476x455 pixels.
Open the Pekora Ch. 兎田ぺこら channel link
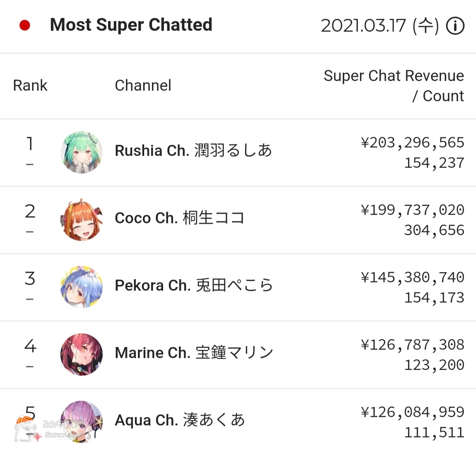coord(193,285)
